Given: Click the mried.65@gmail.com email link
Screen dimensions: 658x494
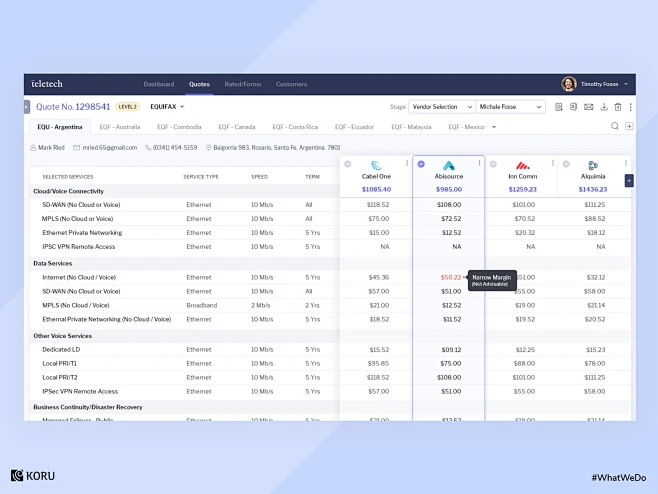Looking at the screenshot, I should [110, 147].
